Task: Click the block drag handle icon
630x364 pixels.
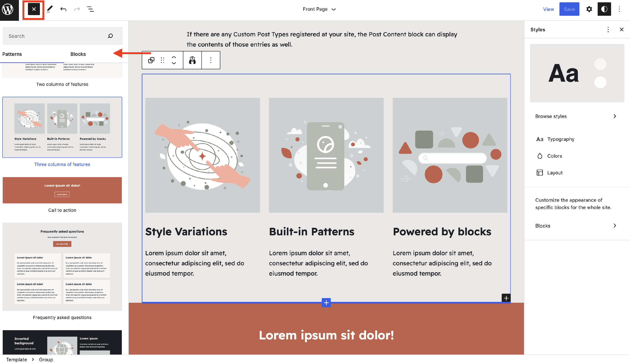Action: [163, 60]
